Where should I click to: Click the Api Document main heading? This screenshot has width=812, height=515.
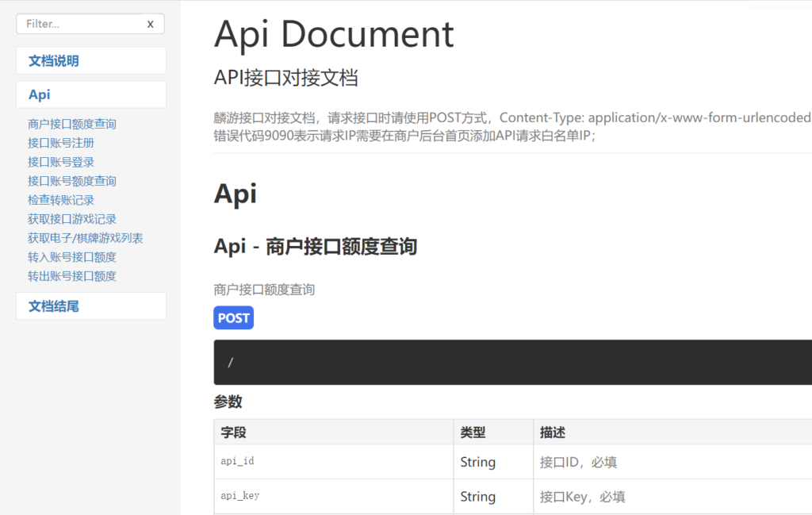coord(333,34)
